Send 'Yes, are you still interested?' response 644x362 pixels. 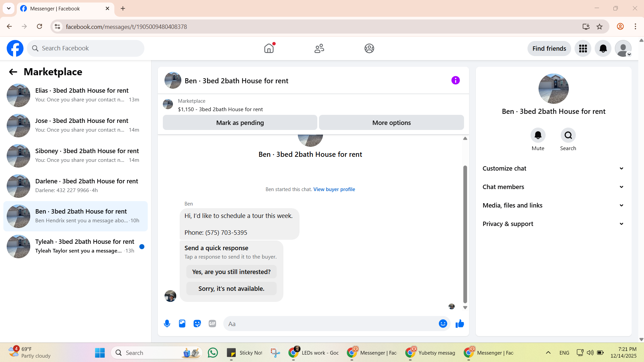[231, 272]
